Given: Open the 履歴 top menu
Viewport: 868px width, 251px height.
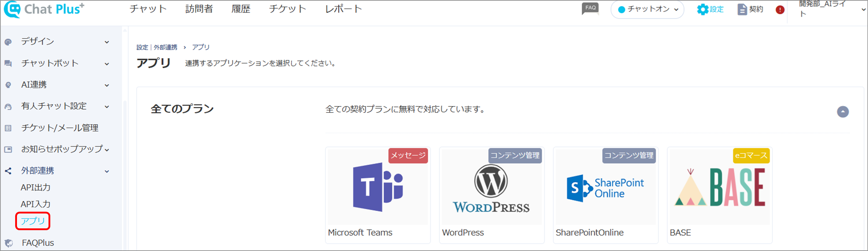Looking at the screenshot, I should tap(241, 9).
